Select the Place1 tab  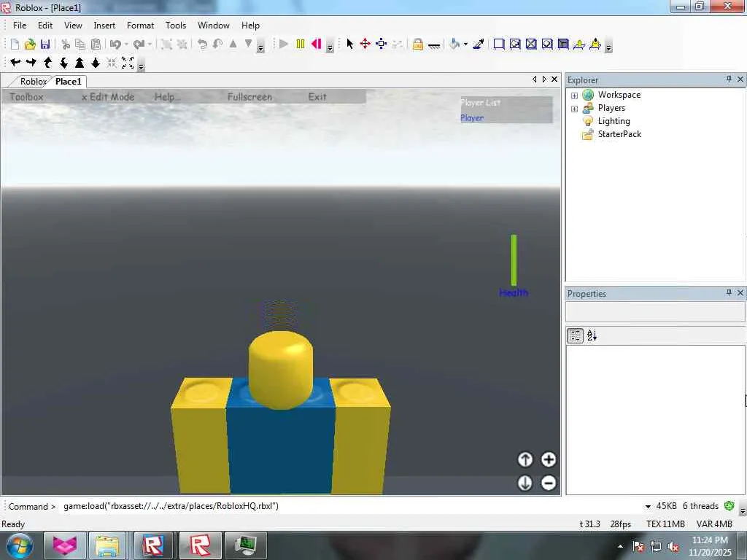[x=69, y=82]
